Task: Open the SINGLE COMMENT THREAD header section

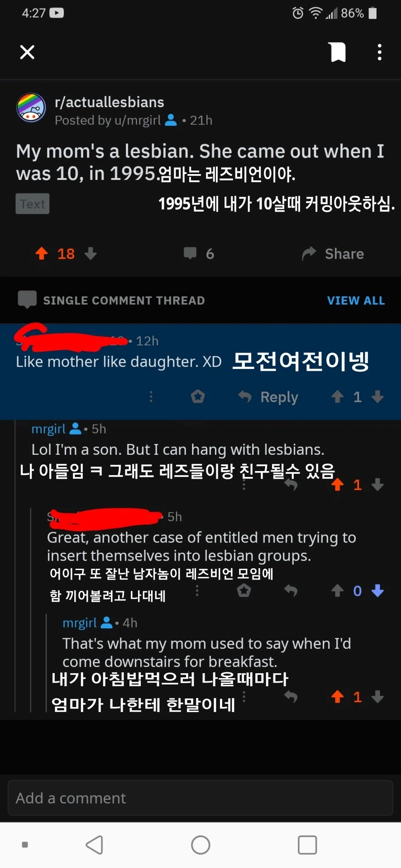Action: point(124,300)
